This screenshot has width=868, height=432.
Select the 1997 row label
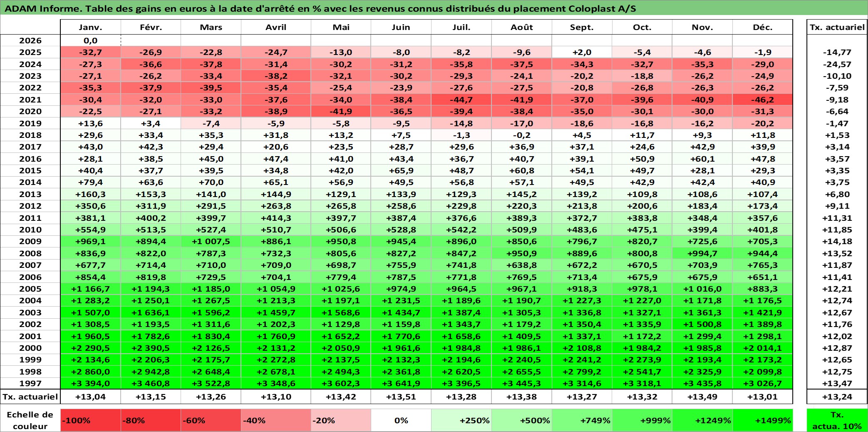30,383
